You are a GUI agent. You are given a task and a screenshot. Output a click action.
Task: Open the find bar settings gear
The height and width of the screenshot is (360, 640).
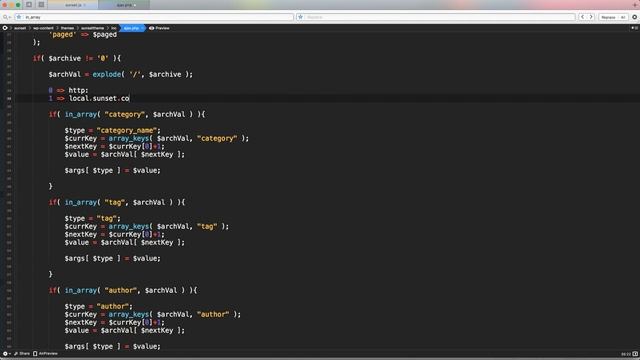[635, 17]
